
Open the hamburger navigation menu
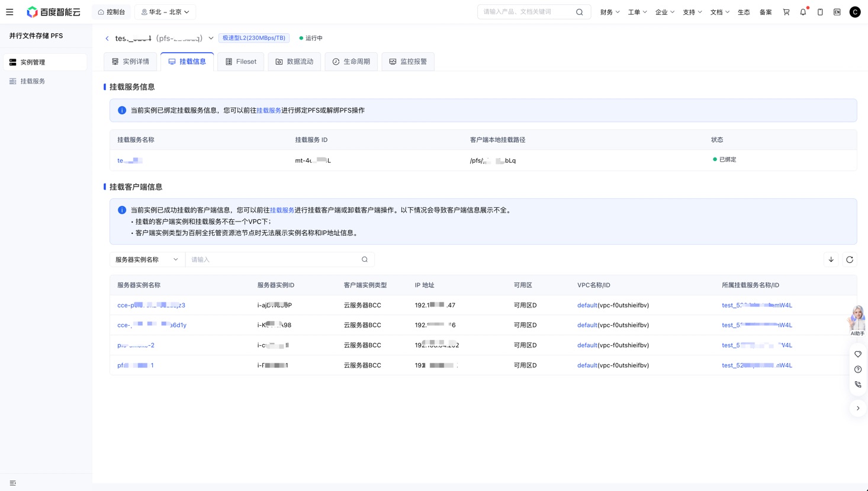pos(9,12)
